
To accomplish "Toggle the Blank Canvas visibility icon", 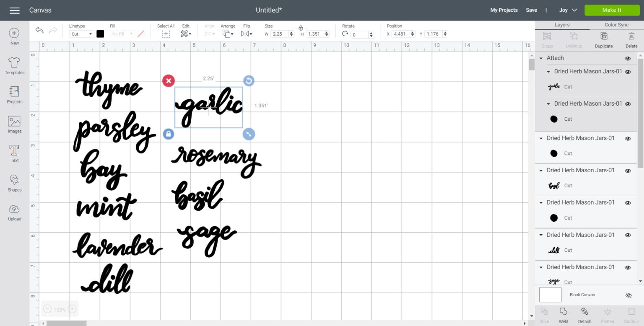I will (x=628, y=295).
